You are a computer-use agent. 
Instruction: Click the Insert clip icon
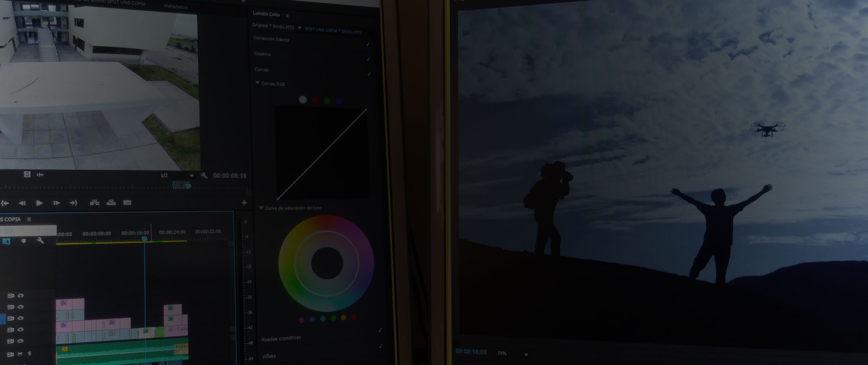pos(95,203)
